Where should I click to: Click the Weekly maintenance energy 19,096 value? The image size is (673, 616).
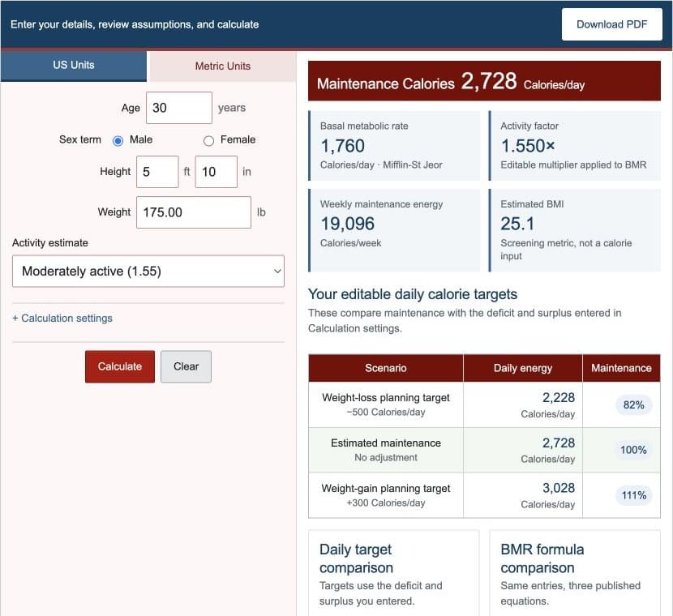[x=348, y=224]
